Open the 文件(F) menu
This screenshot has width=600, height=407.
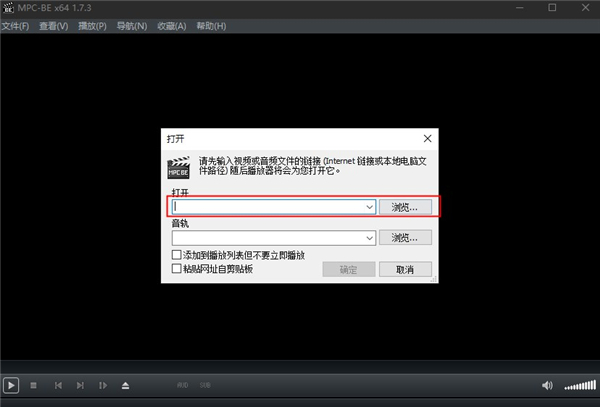(x=15, y=26)
